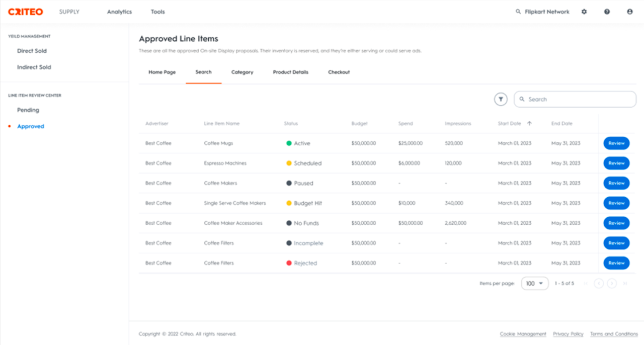Open the Privacy Policy link
Screen dimensions: 644x345
point(568,334)
